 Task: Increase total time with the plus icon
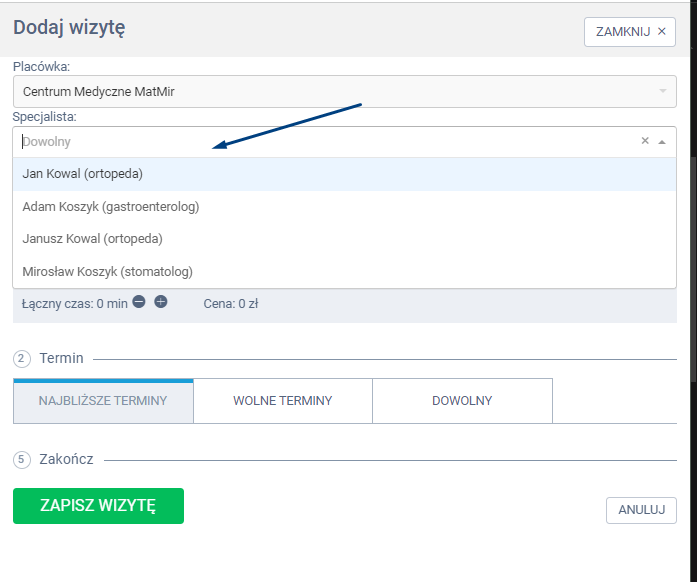coord(160,302)
